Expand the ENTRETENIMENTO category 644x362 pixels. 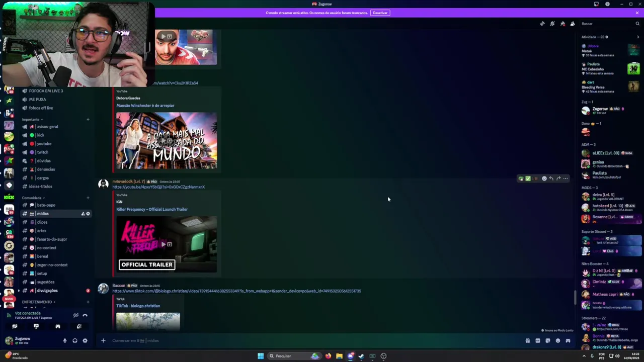click(39, 302)
